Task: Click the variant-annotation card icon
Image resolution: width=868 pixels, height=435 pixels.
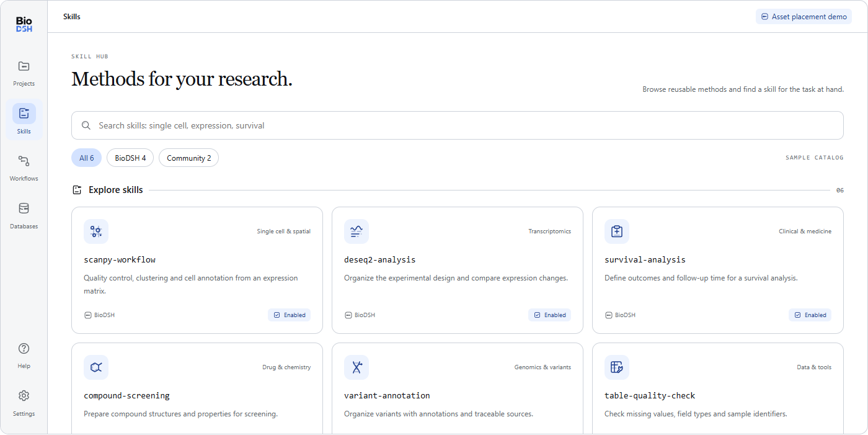Action: [x=356, y=367]
